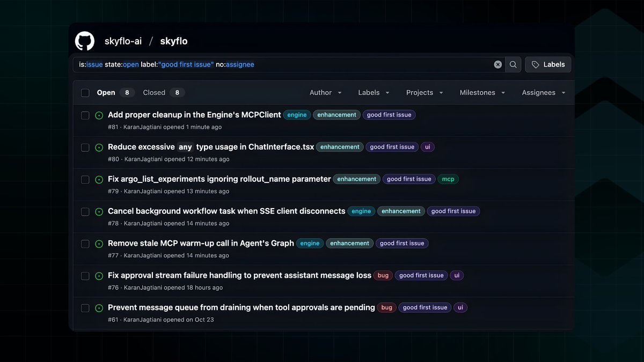Click enhancement label on issue #80

click(x=340, y=147)
